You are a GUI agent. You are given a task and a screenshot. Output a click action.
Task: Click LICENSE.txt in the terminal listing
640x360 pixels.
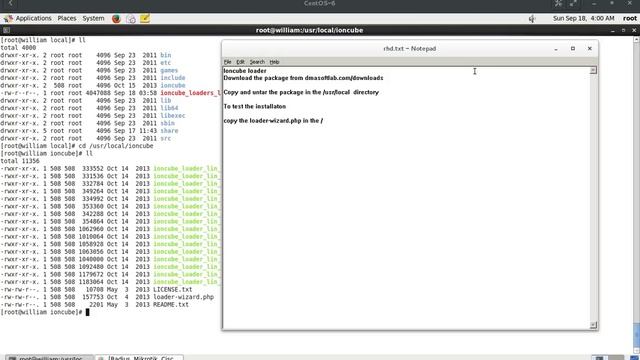tap(172, 289)
